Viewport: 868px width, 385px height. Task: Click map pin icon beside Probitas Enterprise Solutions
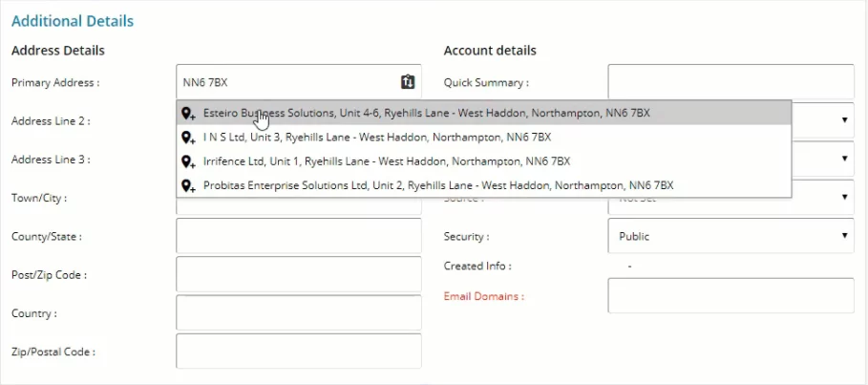188,185
